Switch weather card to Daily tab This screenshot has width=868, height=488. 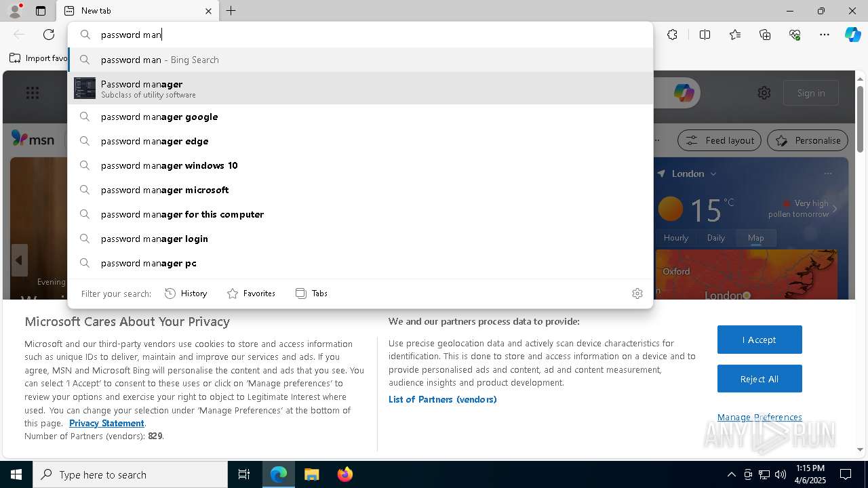click(716, 238)
